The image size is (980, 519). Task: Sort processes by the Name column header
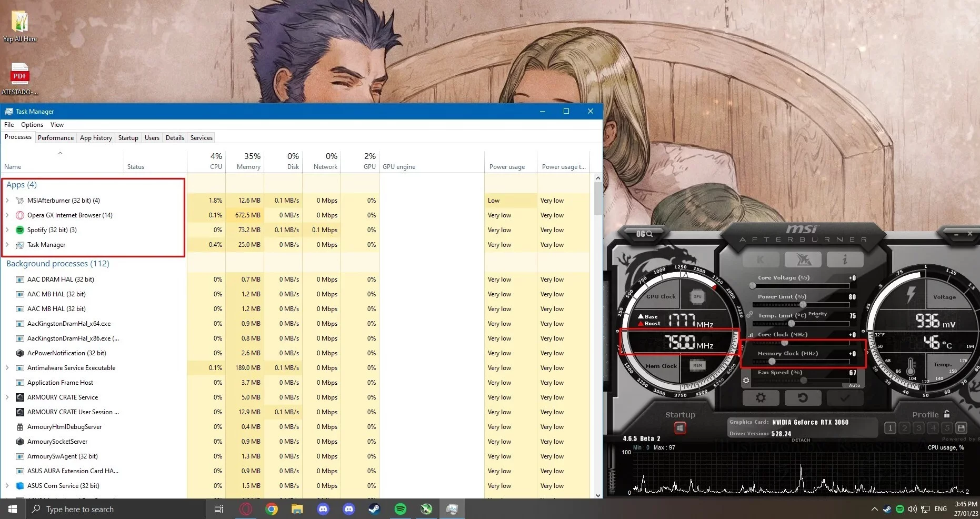click(x=62, y=162)
